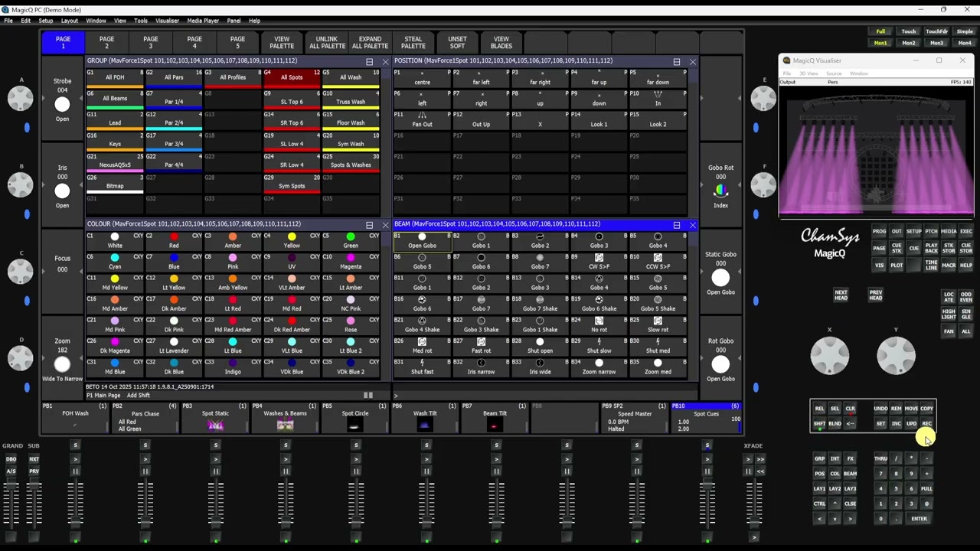Select the Magenta colour palette
This screenshot has width=980, height=551.
coord(351,262)
